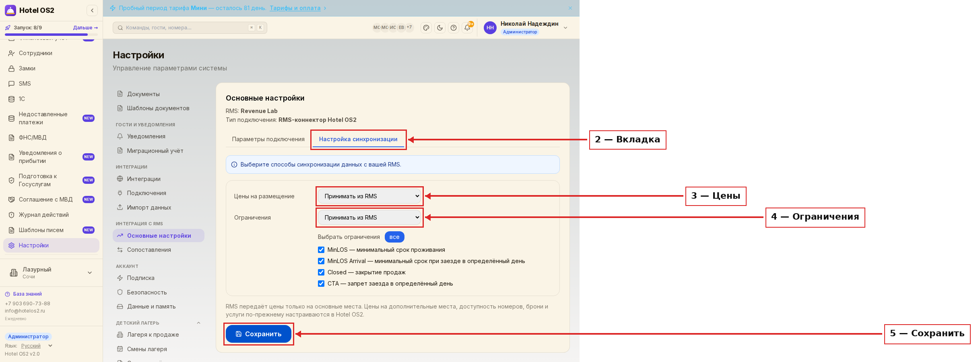980x362 pixels.
Task: Open the Замки sidebar item
Action: pyautogui.click(x=51, y=68)
